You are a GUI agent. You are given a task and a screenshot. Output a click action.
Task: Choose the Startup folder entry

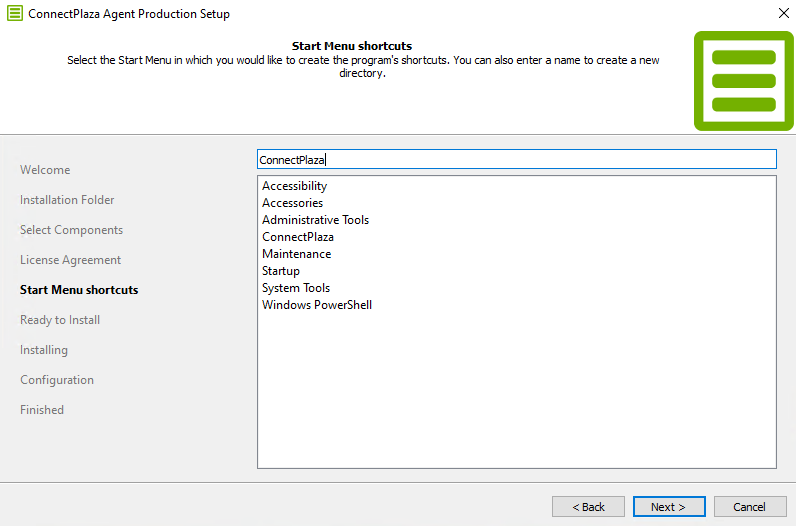(281, 271)
